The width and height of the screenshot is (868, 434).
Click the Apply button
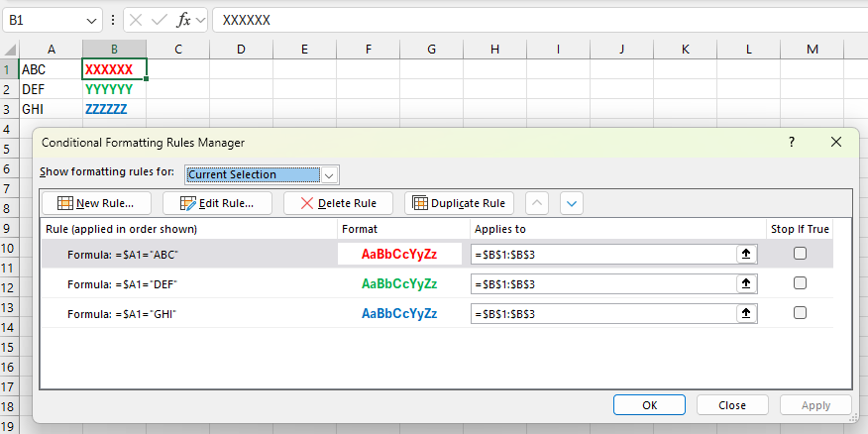point(815,405)
